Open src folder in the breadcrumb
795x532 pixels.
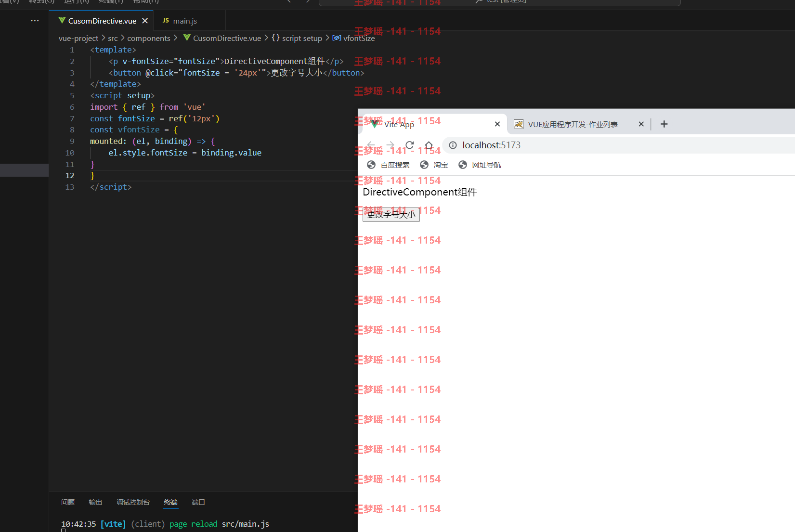pos(113,38)
